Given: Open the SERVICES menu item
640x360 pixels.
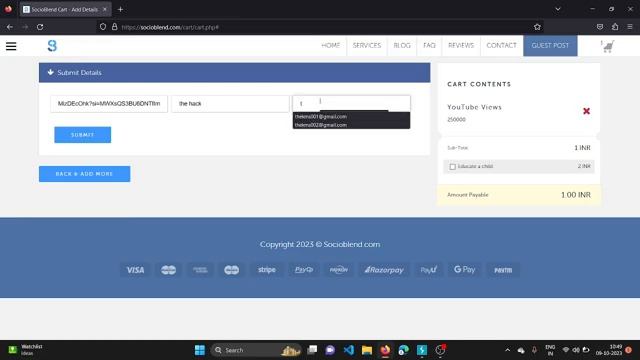Looking at the screenshot, I should click(367, 45).
